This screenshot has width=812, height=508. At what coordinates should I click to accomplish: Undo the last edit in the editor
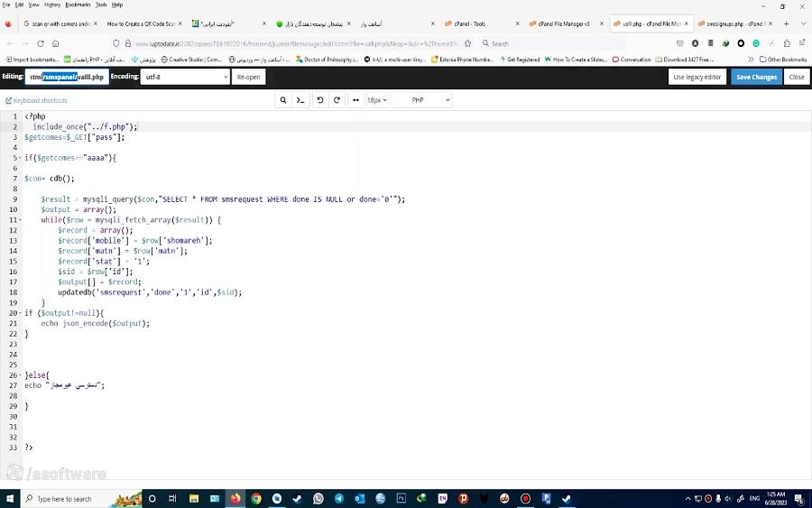tap(320, 100)
